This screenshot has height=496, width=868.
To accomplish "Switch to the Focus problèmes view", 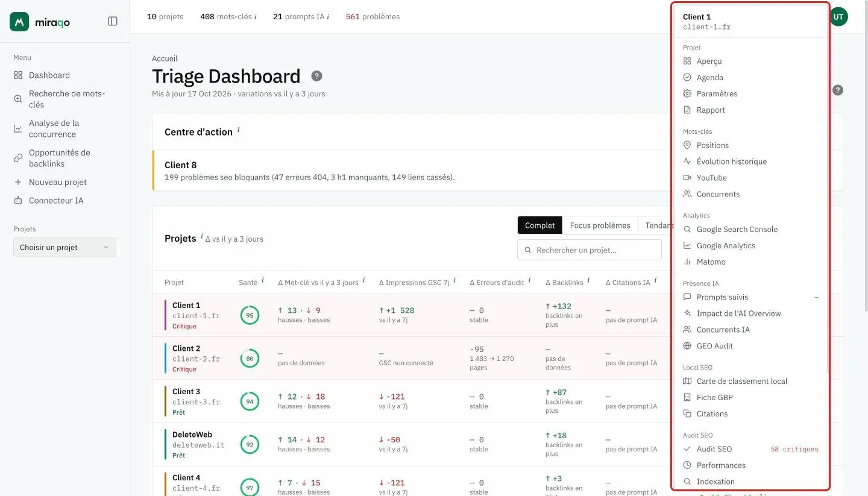I will [600, 225].
